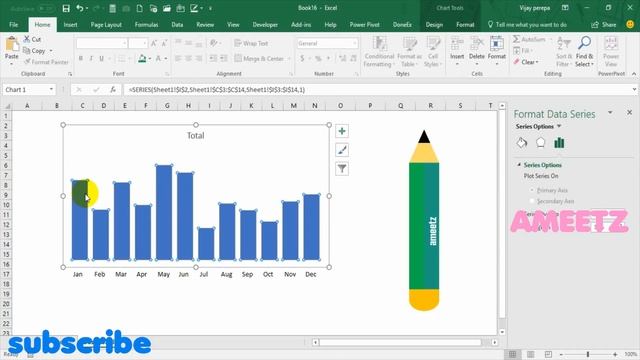Open the font name dropdown

124,43
